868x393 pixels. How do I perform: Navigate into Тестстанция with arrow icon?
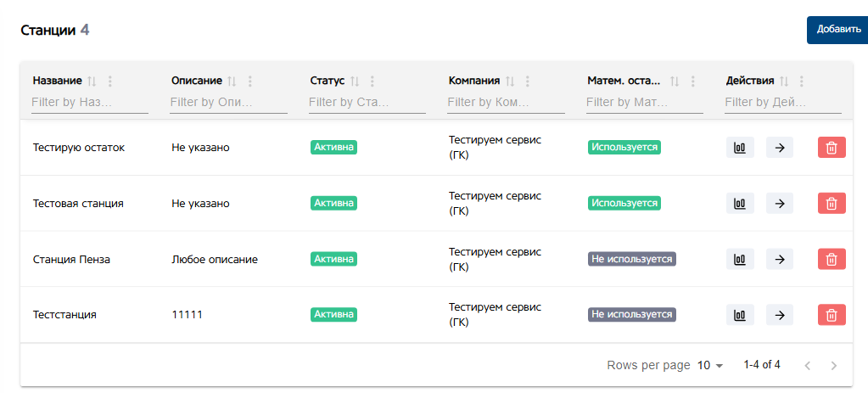click(780, 315)
